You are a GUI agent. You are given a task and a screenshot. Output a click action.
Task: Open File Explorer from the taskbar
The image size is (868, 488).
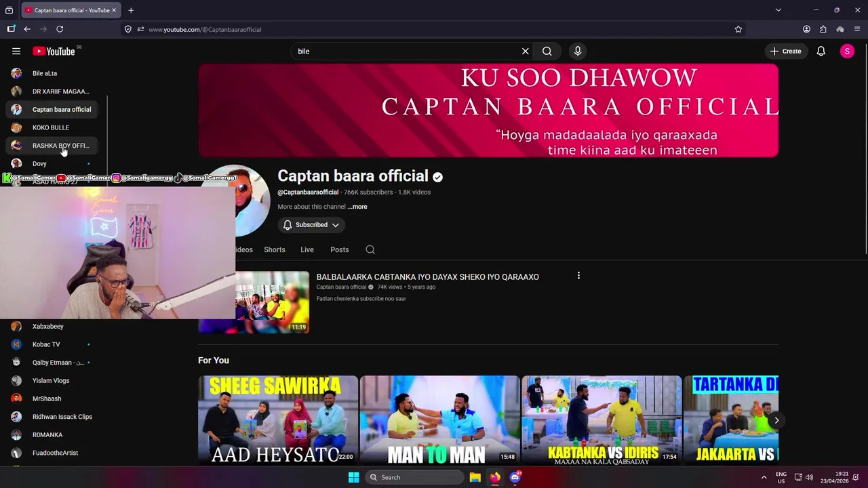(x=475, y=477)
